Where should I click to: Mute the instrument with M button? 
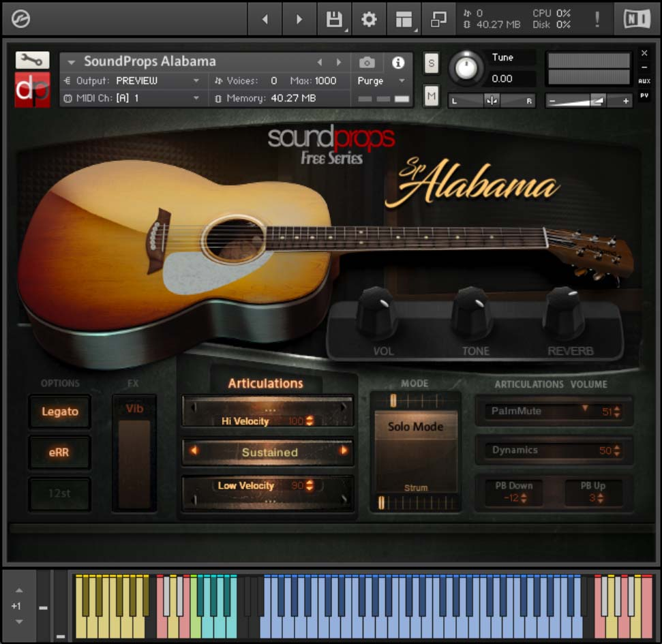coord(431,96)
